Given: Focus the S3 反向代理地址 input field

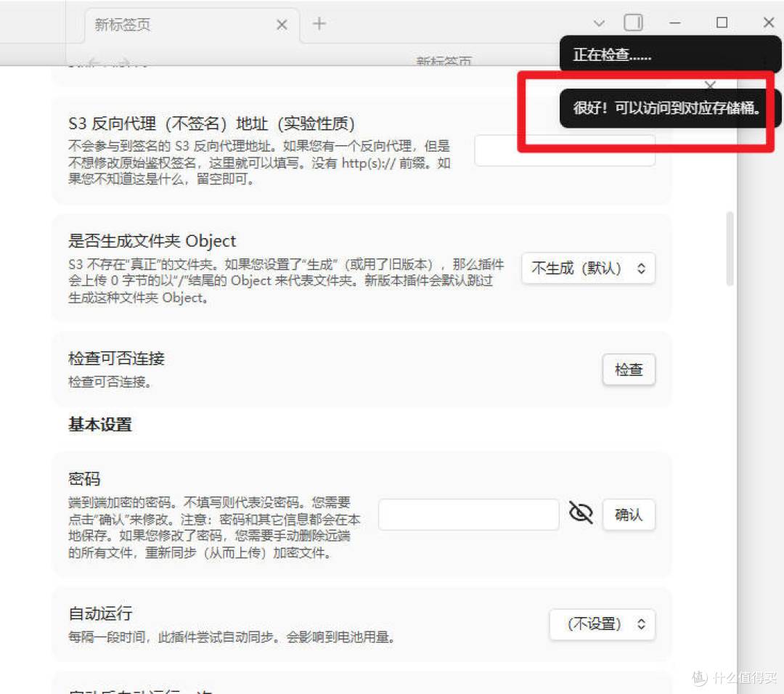Looking at the screenshot, I should pos(565,150).
